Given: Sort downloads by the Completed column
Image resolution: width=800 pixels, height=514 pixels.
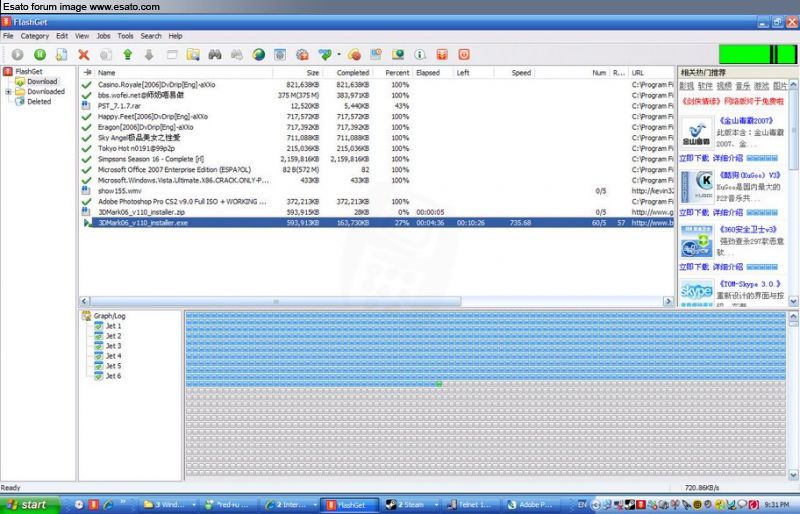Looking at the screenshot, I should tap(347, 73).
